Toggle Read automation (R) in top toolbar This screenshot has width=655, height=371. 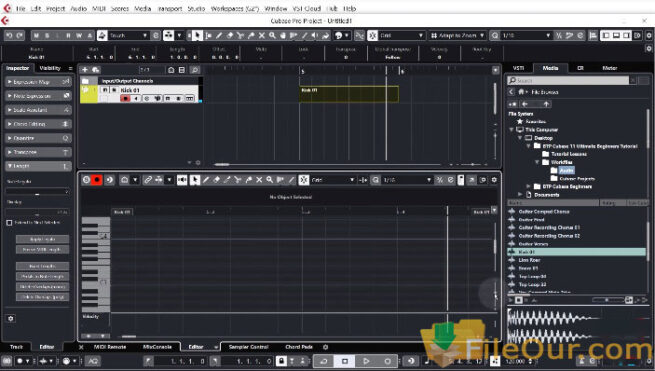point(68,36)
